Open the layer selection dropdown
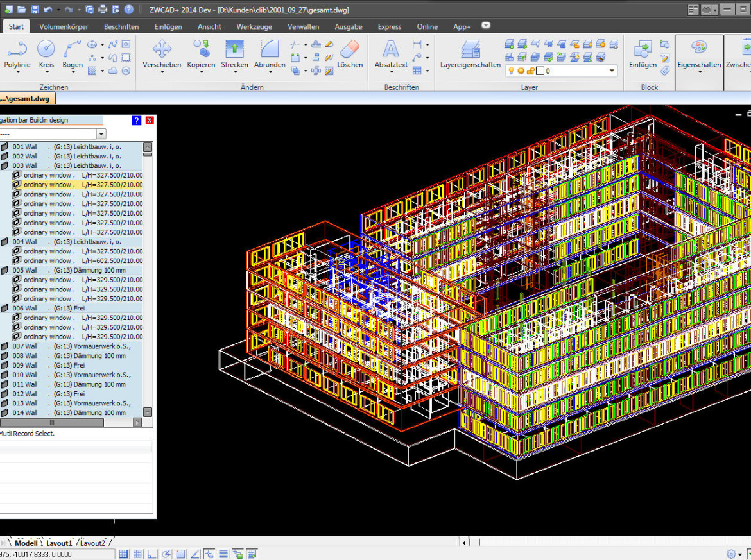The height and width of the screenshot is (560, 751). click(x=612, y=71)
